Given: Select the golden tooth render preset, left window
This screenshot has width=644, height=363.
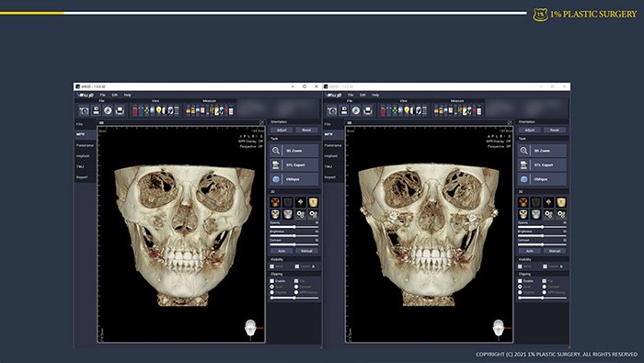Looking at the screenshot, I should 313,202.
